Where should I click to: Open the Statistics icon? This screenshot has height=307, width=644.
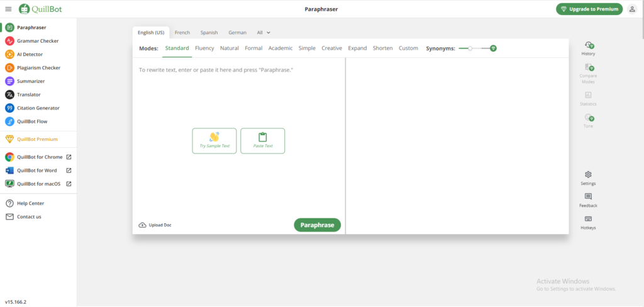coord(588,95)
